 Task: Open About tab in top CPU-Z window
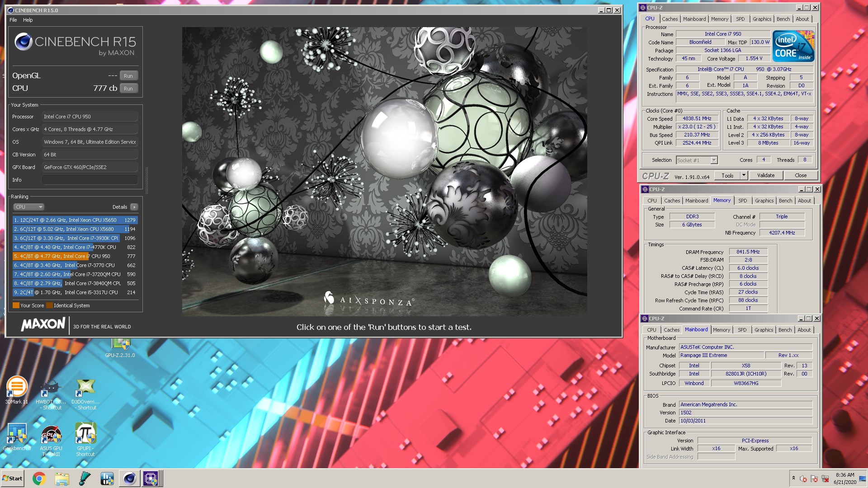point(802,19)
